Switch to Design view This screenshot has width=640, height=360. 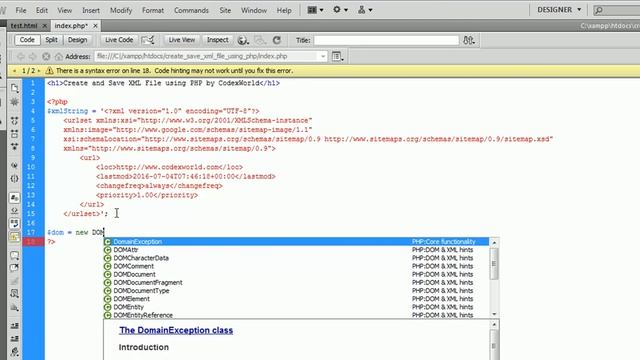(x=77, y=40)
